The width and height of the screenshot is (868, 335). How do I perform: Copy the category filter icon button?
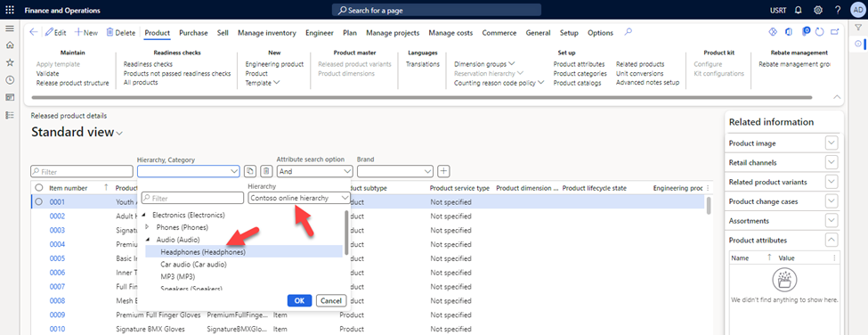[x=251, y=171]
